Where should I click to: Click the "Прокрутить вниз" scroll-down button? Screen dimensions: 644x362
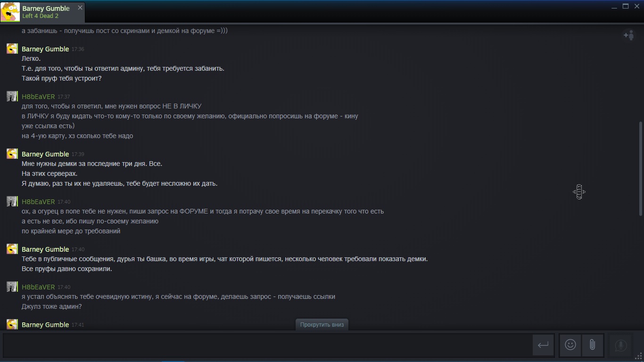click(x=322, y=324)
